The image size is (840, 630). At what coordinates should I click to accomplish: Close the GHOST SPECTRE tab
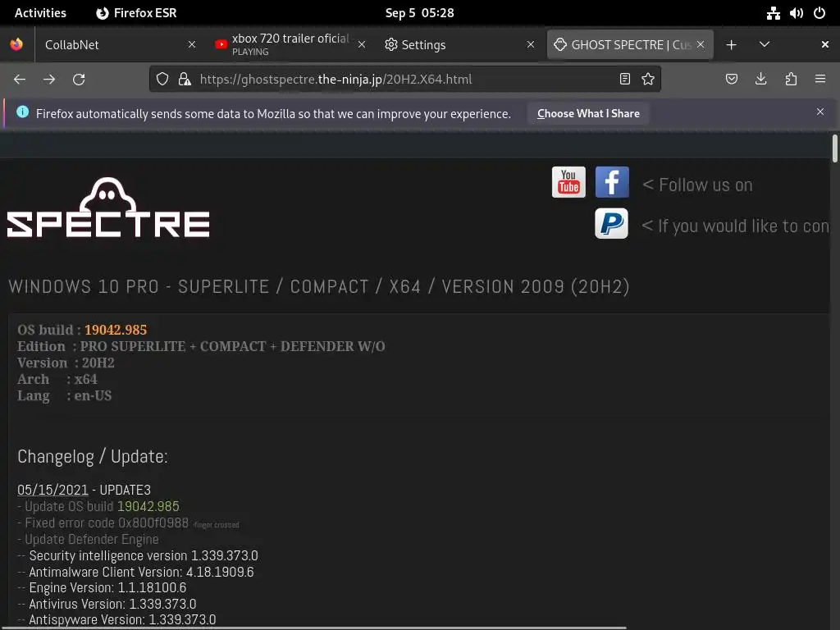click(701, 44)
